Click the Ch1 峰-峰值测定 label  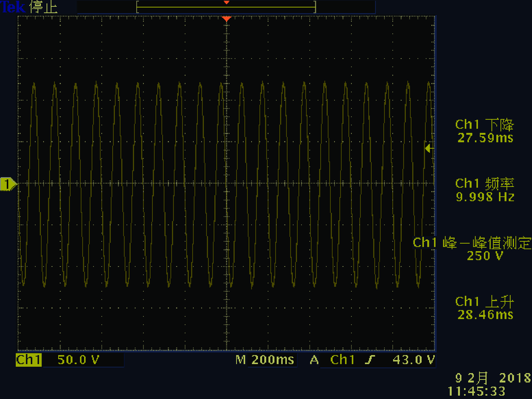point(472,243)
